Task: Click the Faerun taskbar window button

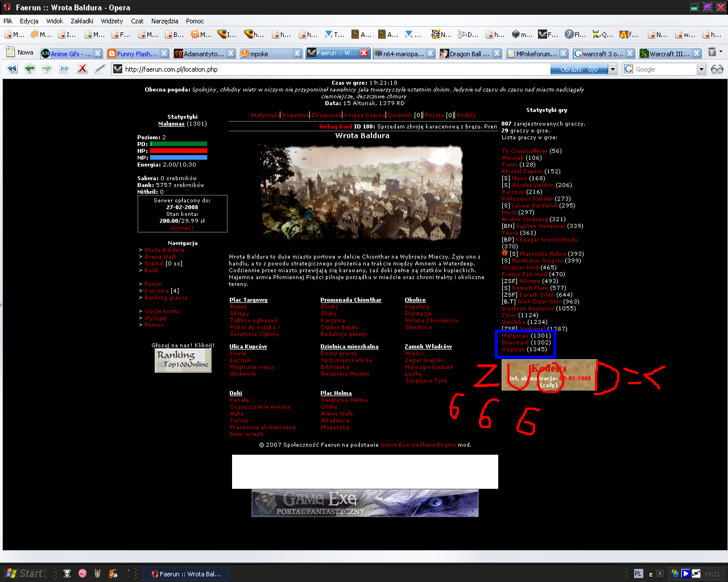Action: coord(185,574)
